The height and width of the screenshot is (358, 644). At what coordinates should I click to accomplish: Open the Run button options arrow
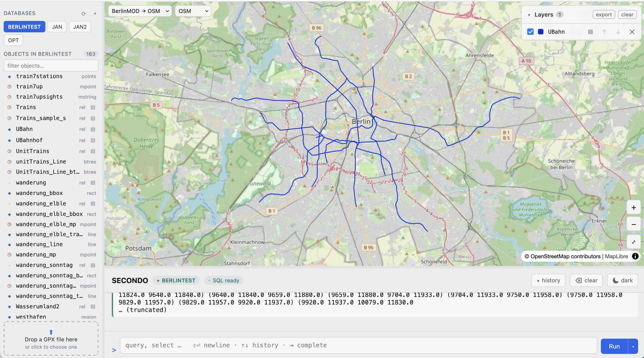click(633, 346)
